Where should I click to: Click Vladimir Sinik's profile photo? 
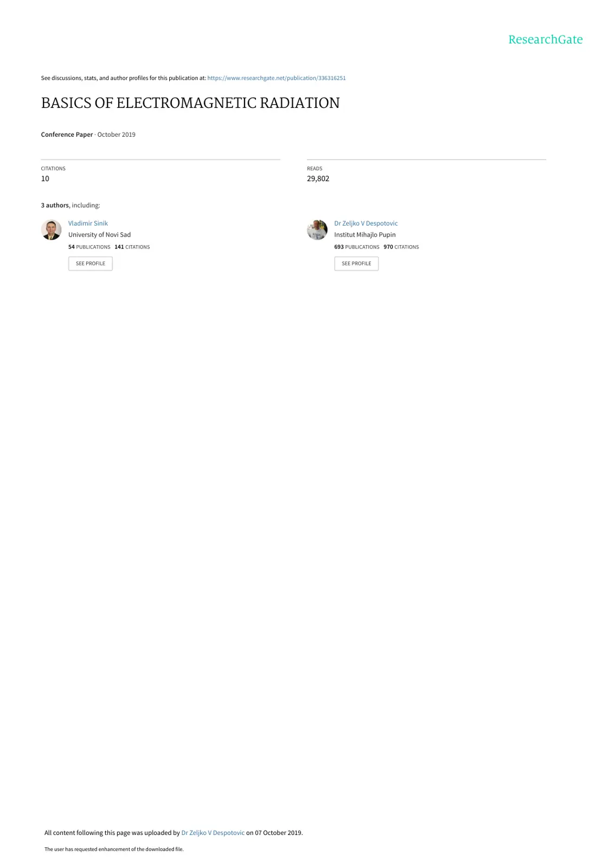(x=51, y=229)
